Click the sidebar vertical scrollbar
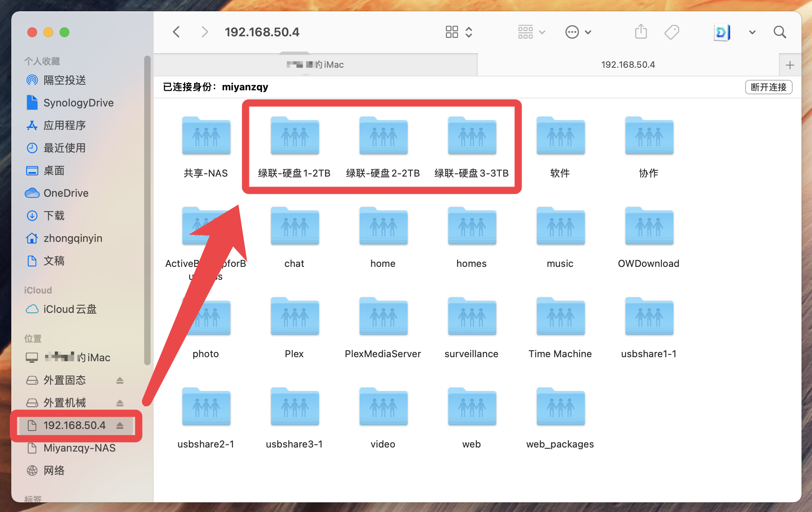 pyautogui.click(x=147, y=210)
